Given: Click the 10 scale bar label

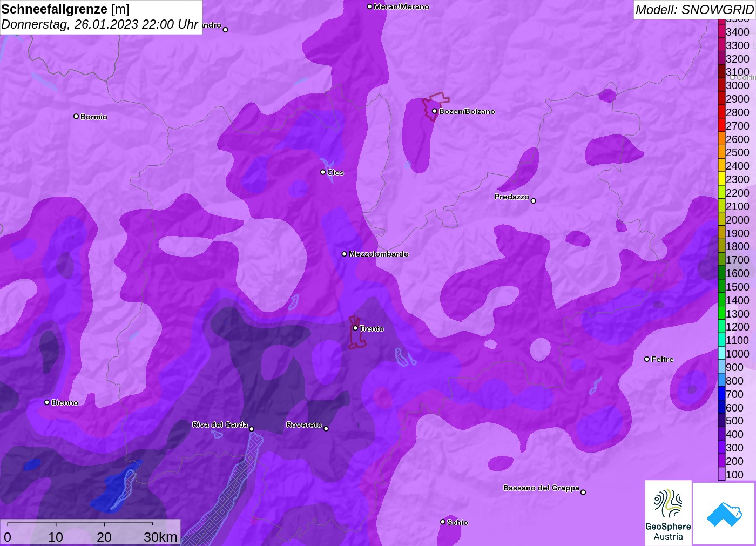Looking at the screenshot, I should pos(56,537).
